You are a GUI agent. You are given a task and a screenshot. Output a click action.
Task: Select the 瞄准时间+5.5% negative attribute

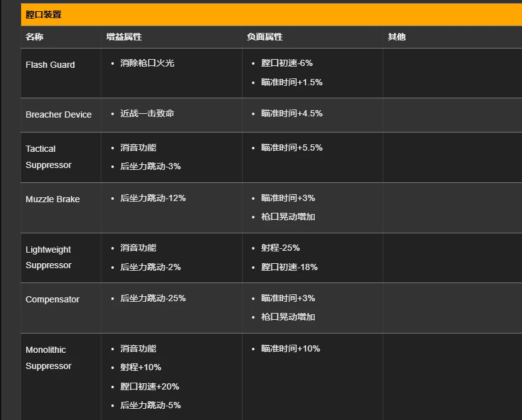(x=292, y=147)
